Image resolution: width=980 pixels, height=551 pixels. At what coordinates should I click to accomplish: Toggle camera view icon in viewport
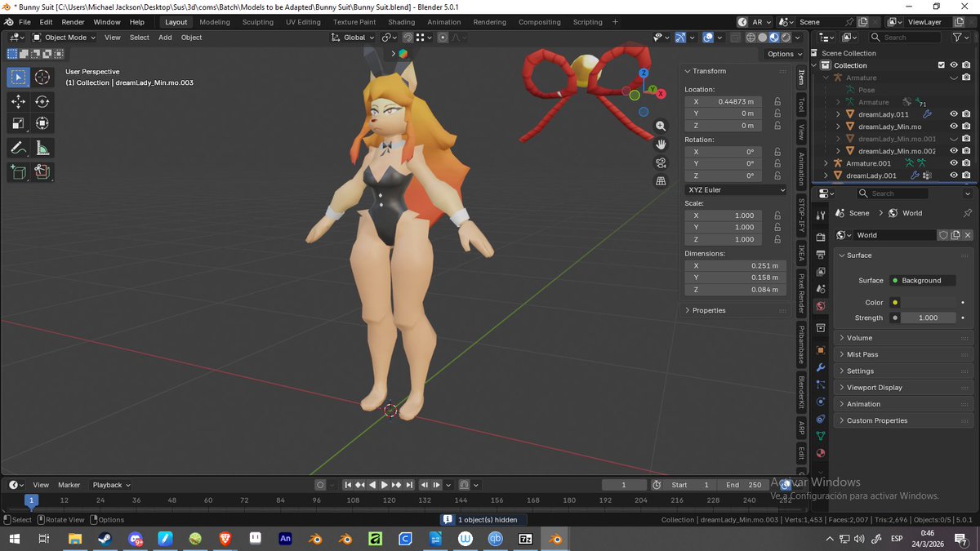pyautogui.click(x=661, y=162)
